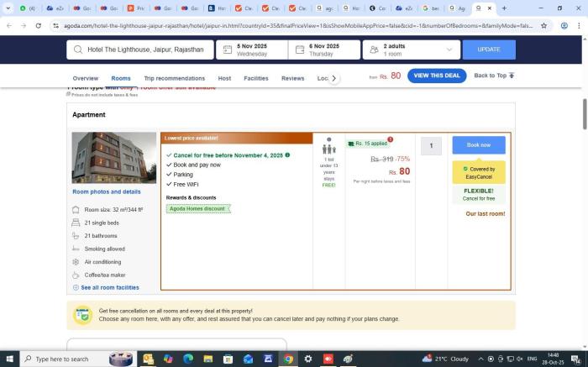This screenshot has width=588, height=367.
Task: Open the check-in date calendar icon
Action: pos(227,50)
